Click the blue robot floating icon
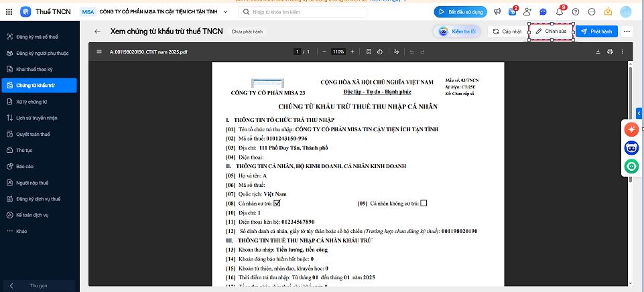This screenshot has width=644, height=292. click(631, 148)
